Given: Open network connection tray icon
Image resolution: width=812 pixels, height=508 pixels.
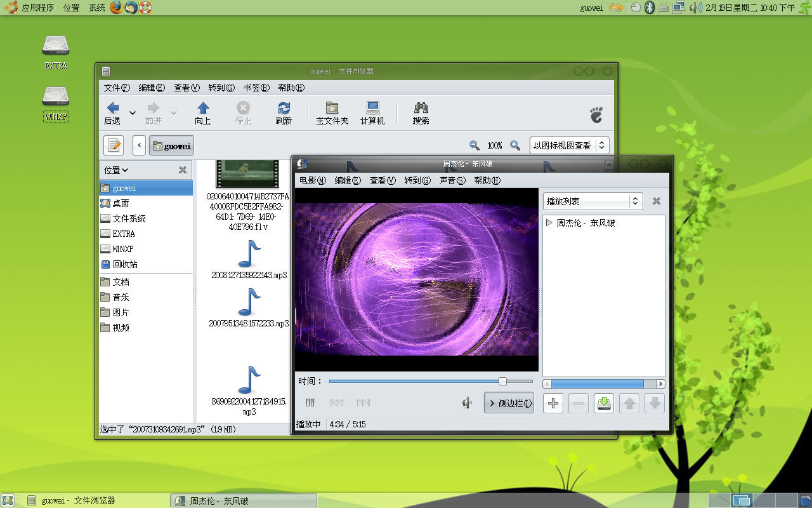Looking at the screenshot, I should [679, 8].
